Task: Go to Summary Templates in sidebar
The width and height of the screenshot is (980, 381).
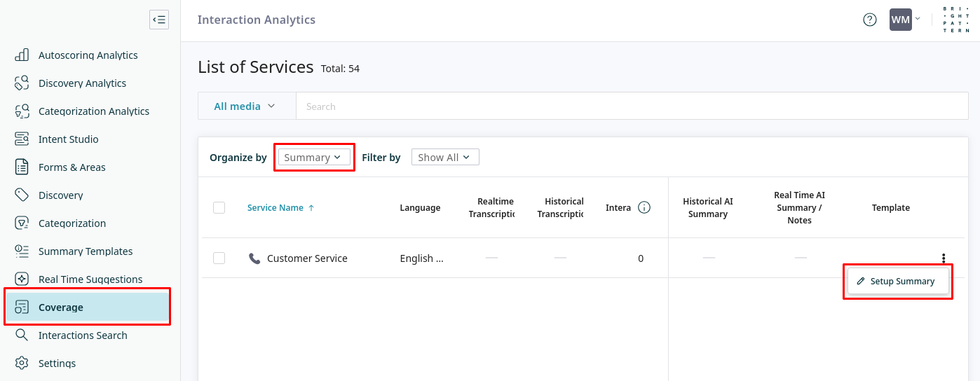Action: click(x=86, y=251)
